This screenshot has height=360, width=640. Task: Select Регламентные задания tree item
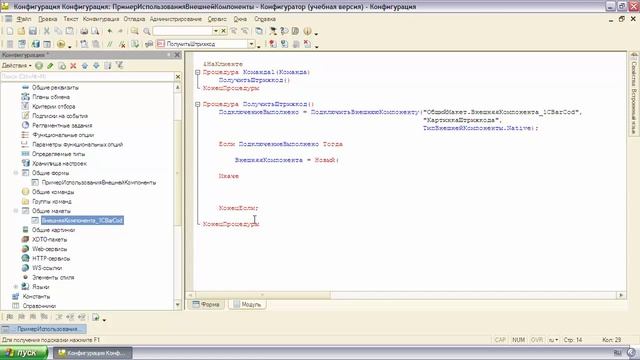coord(62,125)
